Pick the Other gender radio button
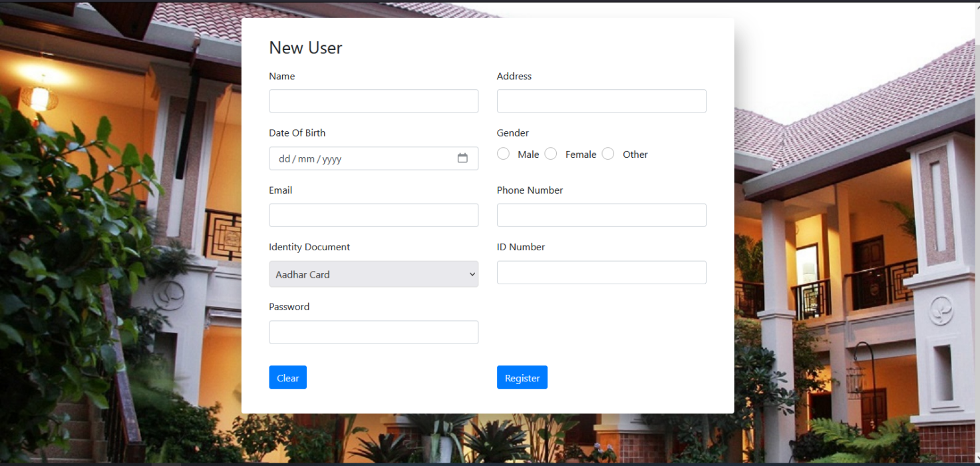This screenshot has height=466, width=980. pos(608,154)
